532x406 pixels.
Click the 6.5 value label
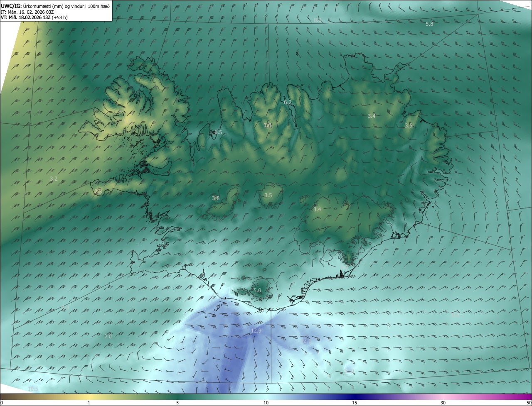coord(218,132)
